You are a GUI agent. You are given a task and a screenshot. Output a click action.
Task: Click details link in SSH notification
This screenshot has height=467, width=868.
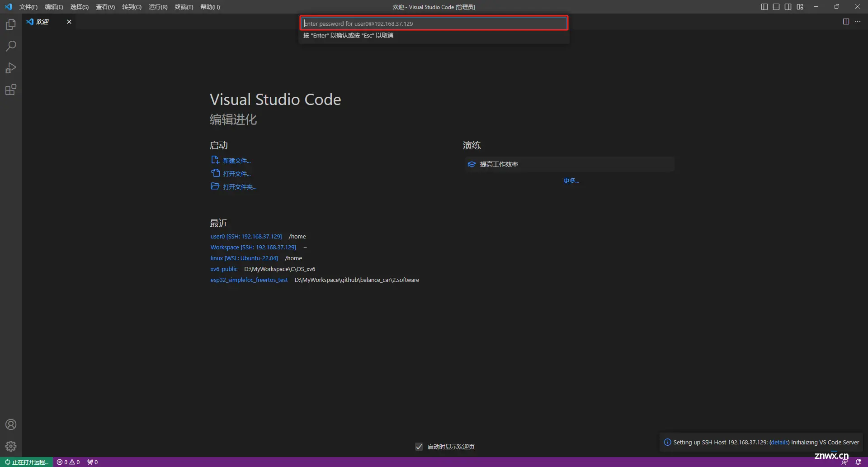(779, 443)
